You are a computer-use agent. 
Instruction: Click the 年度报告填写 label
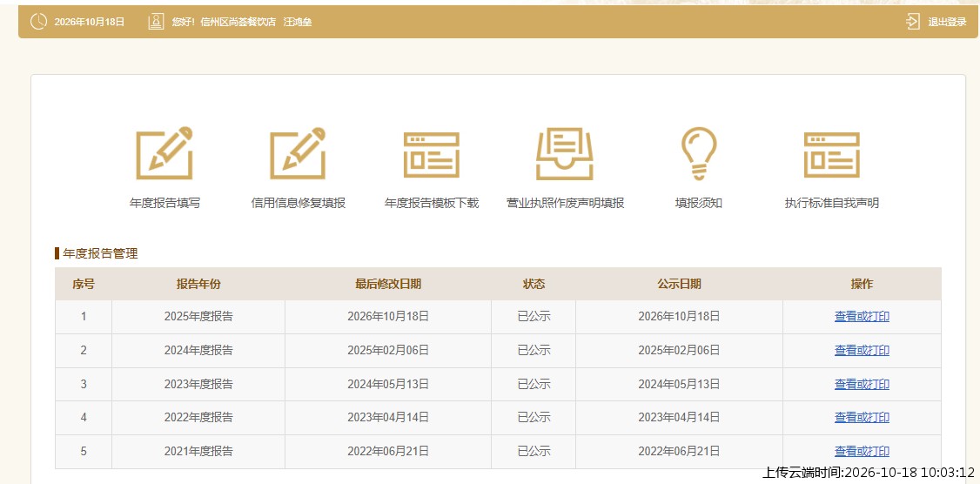coord(165,203)
